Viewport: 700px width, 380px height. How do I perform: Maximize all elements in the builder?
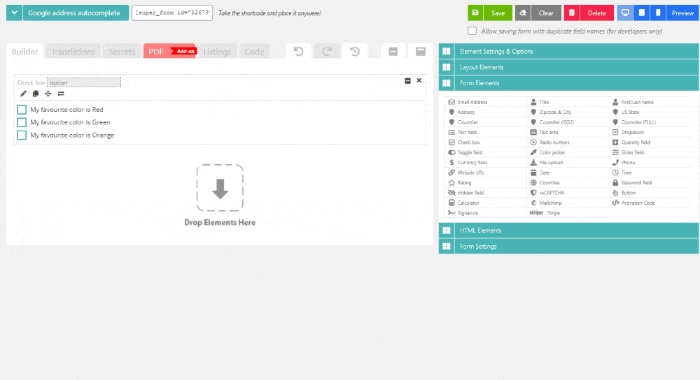coord(421,51)
